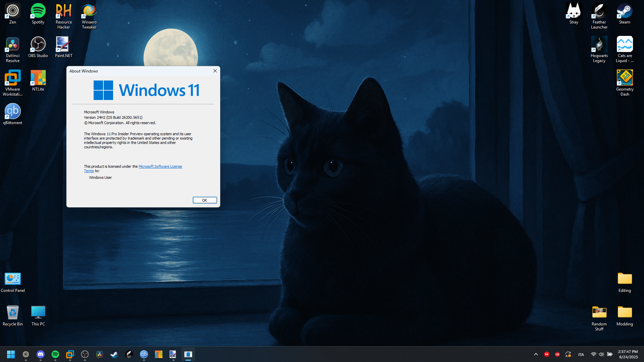Select the Paint.NET desktop icon

pyautogui.click(x=63, y=47)
